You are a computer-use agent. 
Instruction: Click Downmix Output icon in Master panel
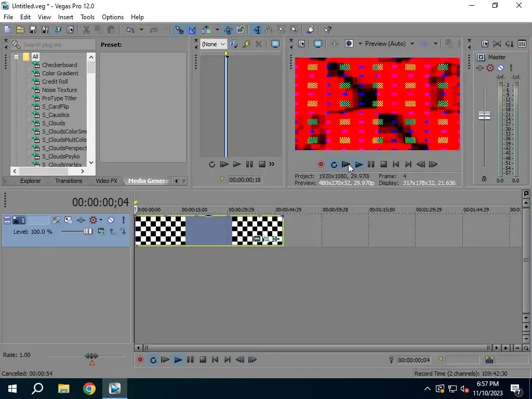click(x=497, y=44)
